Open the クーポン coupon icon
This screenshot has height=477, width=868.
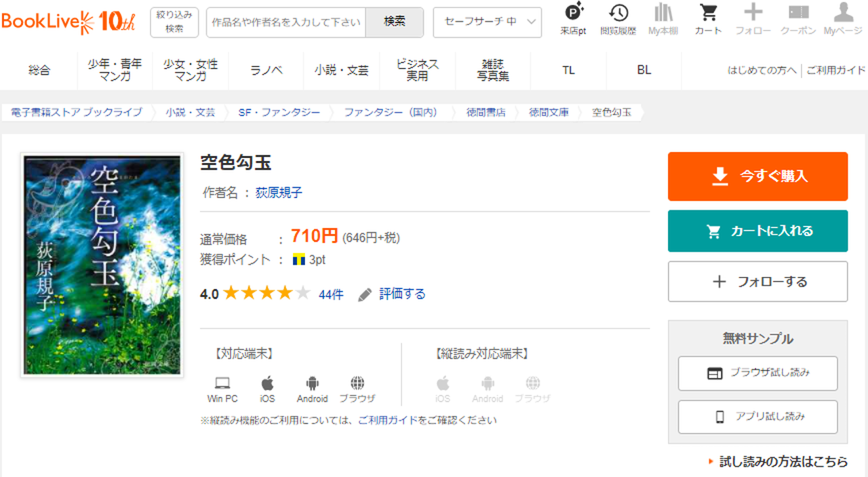[x=798, y=13]
